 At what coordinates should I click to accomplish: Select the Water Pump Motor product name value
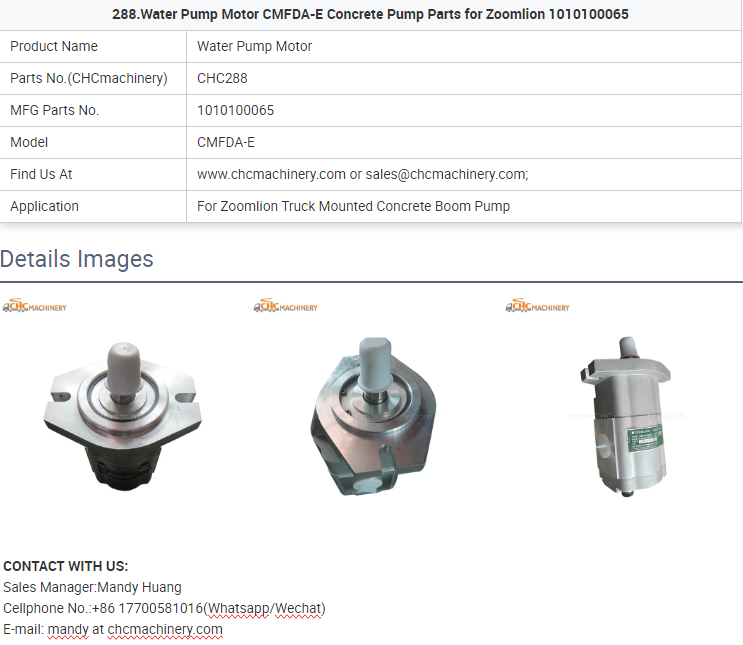(x=254, y=46)
